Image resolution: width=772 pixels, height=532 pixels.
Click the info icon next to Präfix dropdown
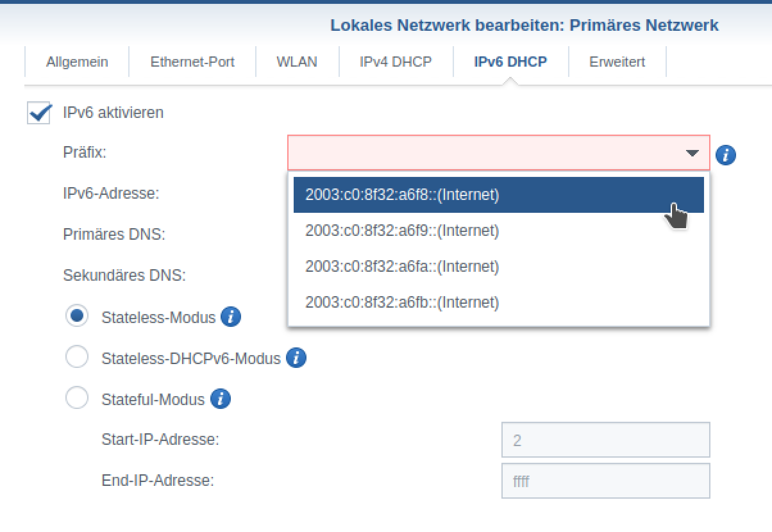[725, 155]
